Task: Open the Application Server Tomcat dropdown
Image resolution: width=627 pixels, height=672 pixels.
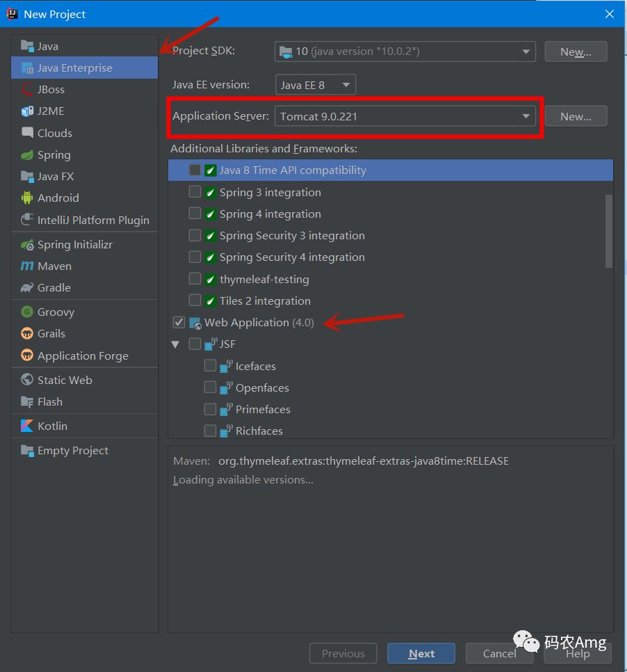Action: [x=405, y=116]
